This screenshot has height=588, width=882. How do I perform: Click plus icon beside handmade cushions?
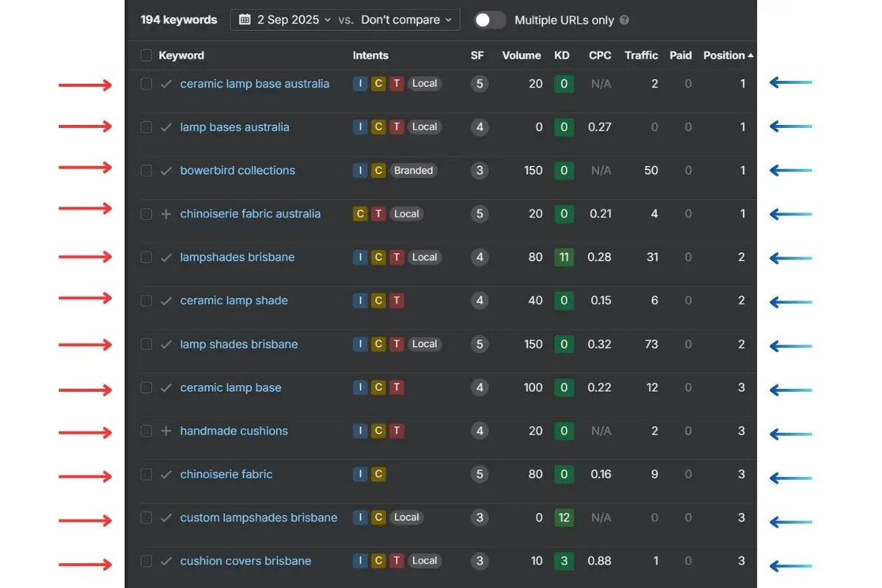pos(166,431)
